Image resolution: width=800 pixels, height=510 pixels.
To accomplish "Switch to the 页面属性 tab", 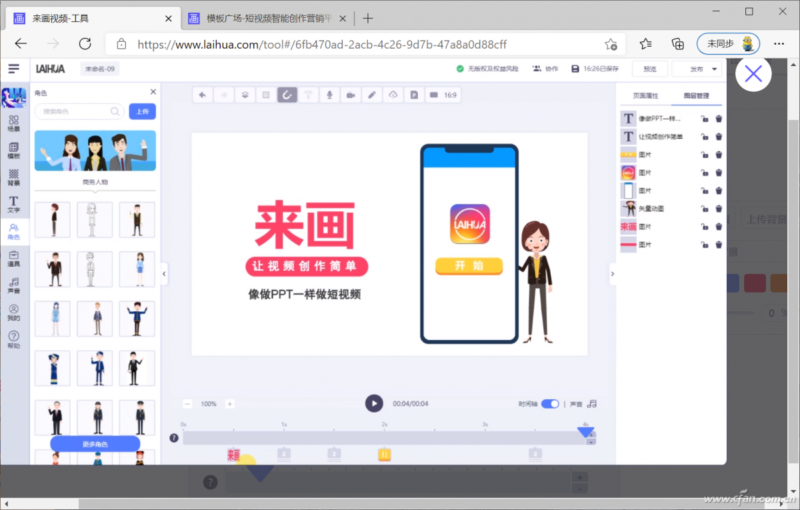I will tap(645, 95).
